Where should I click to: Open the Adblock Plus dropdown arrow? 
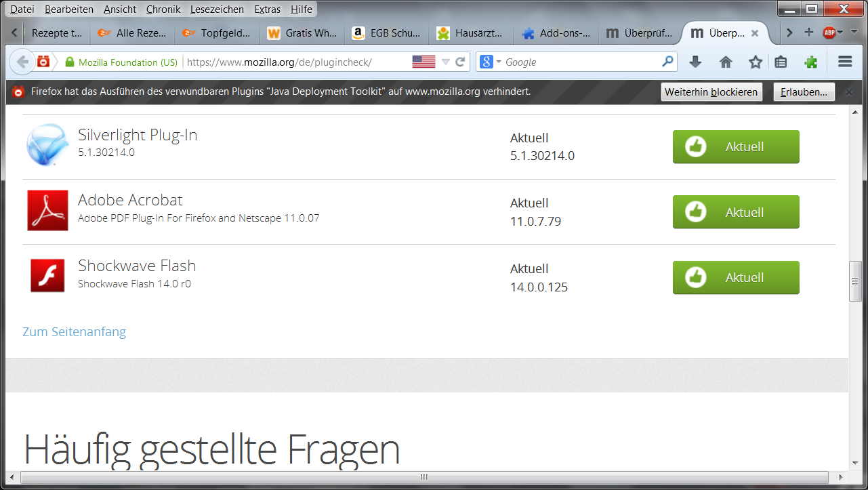point(840,33)
